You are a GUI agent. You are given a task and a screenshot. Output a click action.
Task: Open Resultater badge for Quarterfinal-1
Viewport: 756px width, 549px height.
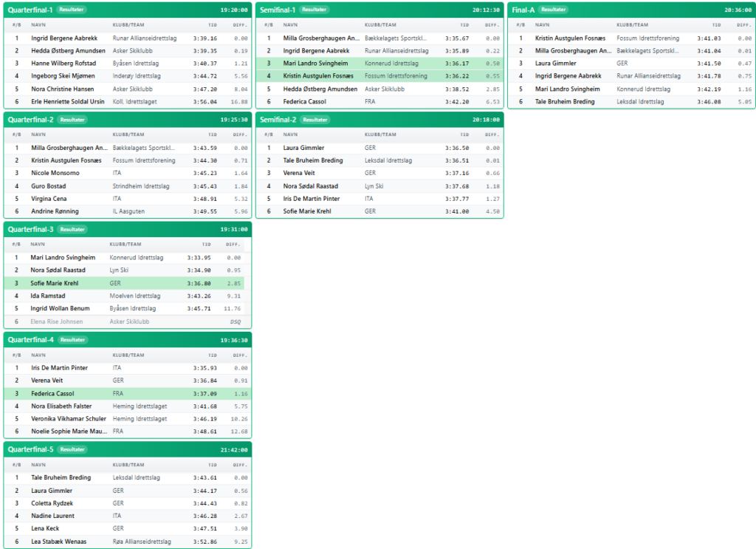tap(72, 10)
